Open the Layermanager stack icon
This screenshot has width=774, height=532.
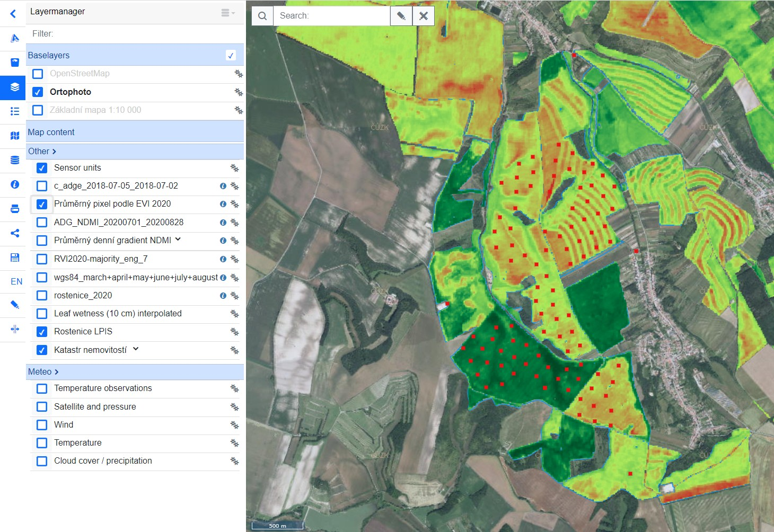tap(15, 87)
